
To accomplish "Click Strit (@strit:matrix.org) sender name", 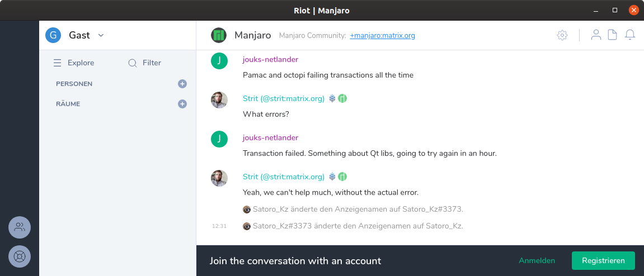I will (284, 99).
